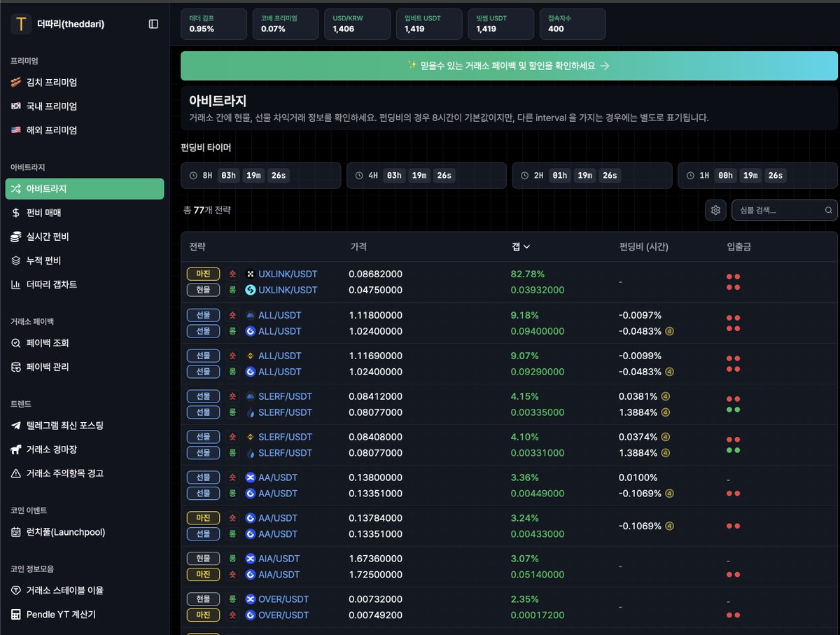Click the theddari T logo
The width and height of the screenshot is (840, 635).
tap(21, 24)
